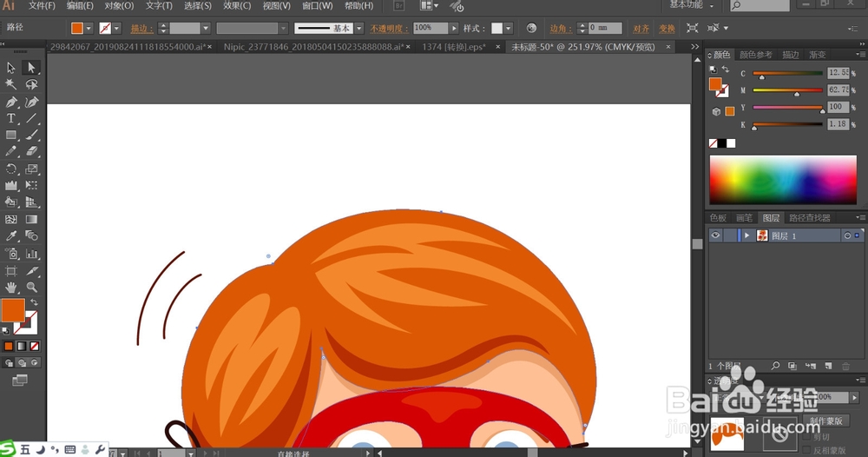This screenshot has width=868, height=457.
Task: Click large orange fill swatch in toolbox
Action: [x=13, y=310]
